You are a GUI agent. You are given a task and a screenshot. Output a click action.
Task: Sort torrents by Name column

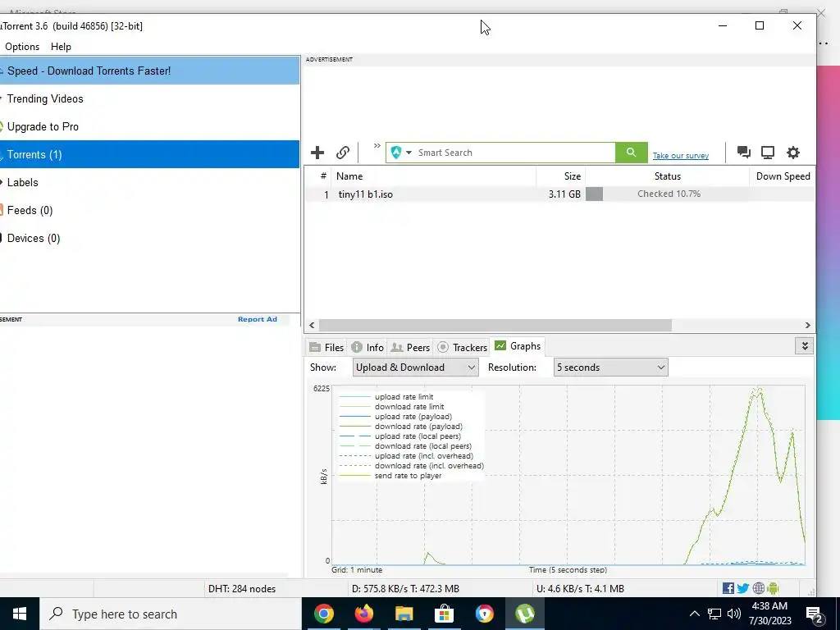(x=434, y=176)
